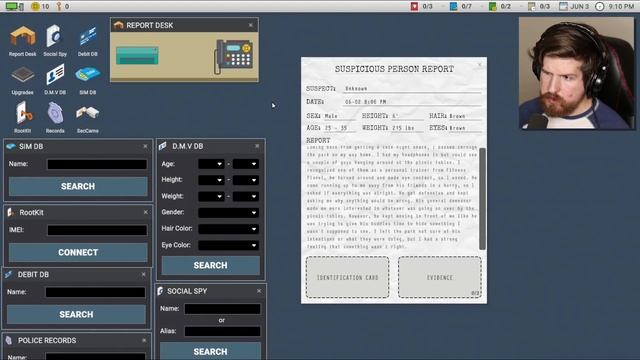Click the telephone in Report Desk window
The width and height of the screenshot is (640, 360).
pyautogui.click(x=233, y=57)
